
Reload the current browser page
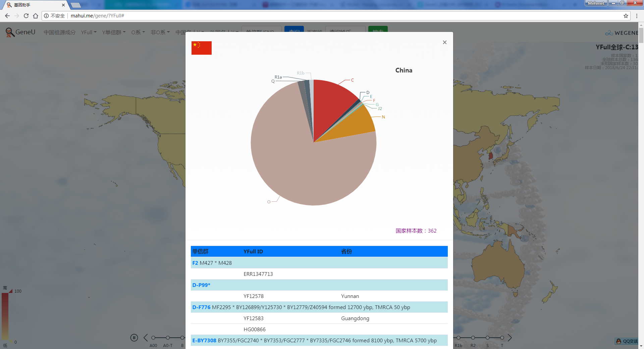tap(26, 16)
